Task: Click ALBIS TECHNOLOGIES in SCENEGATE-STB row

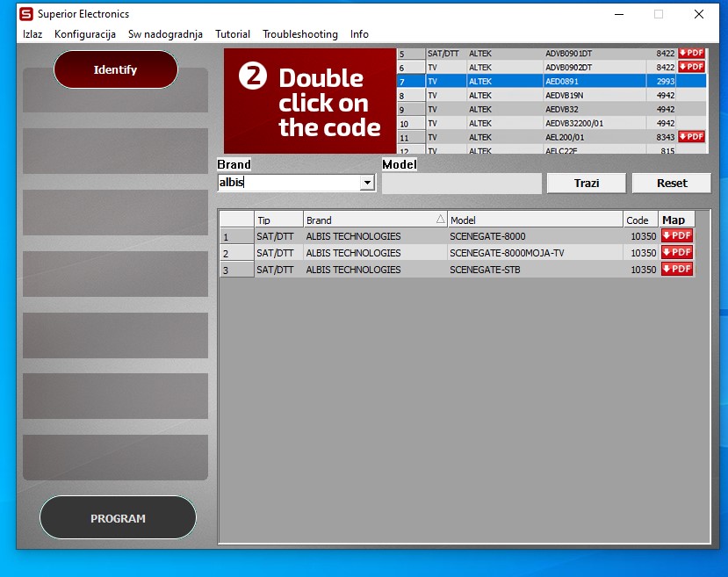Action: 353,270
